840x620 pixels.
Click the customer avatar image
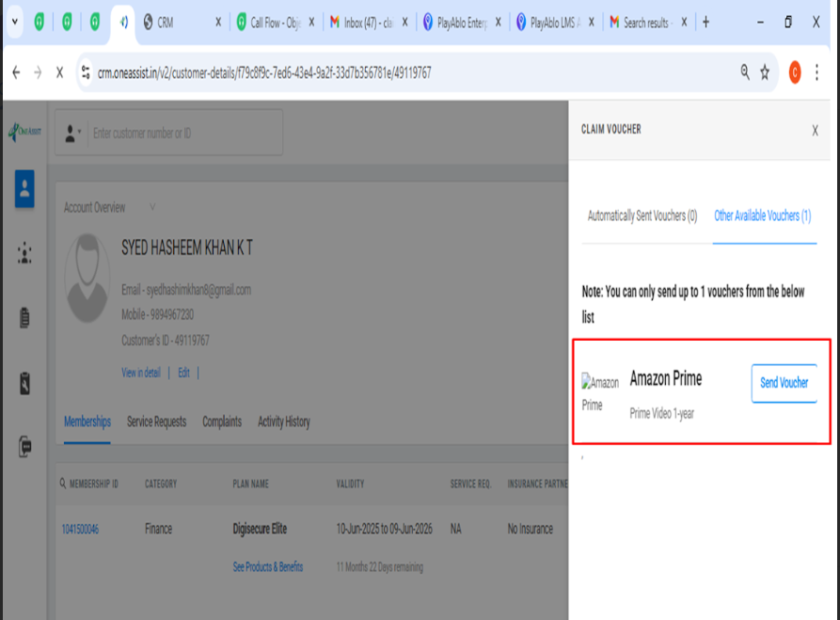click(x=87, y=278)
